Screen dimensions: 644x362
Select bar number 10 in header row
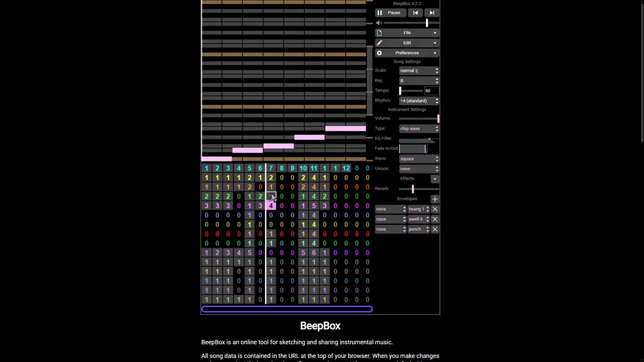tap(303, 168)
